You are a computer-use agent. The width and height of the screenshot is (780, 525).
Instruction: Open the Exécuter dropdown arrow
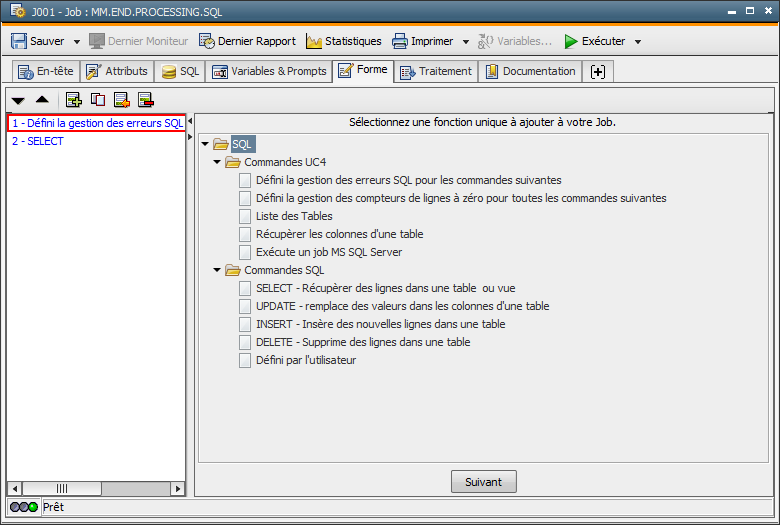pyautogui.click(x=638, y=42)
